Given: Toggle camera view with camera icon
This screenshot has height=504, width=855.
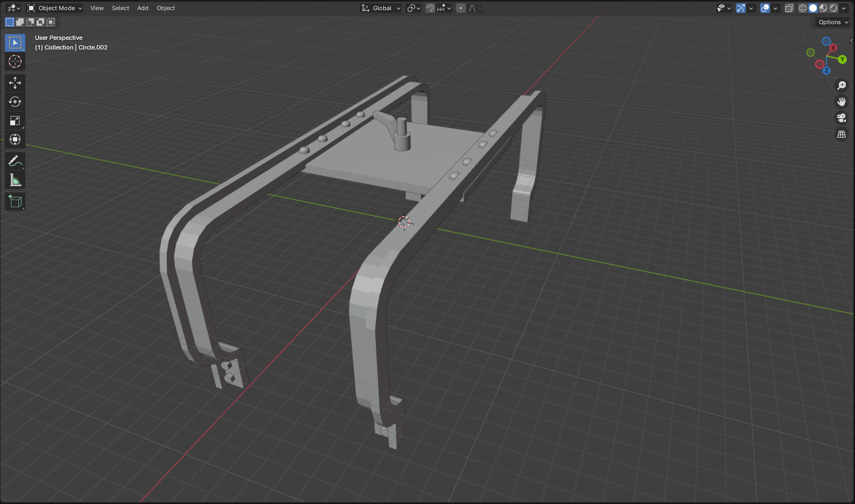Looking at the screenshot, I should pos(842,118).
